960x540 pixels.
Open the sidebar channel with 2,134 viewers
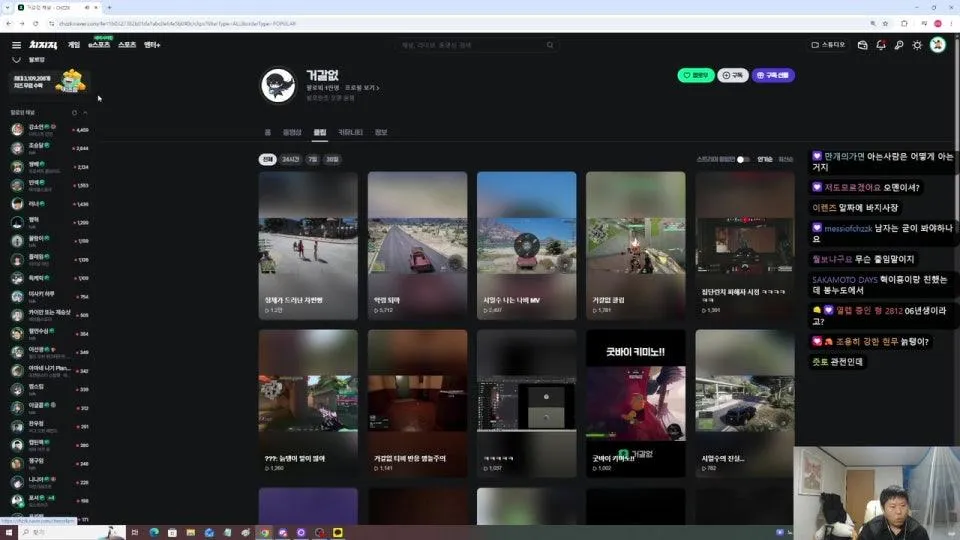coord(49,167)
